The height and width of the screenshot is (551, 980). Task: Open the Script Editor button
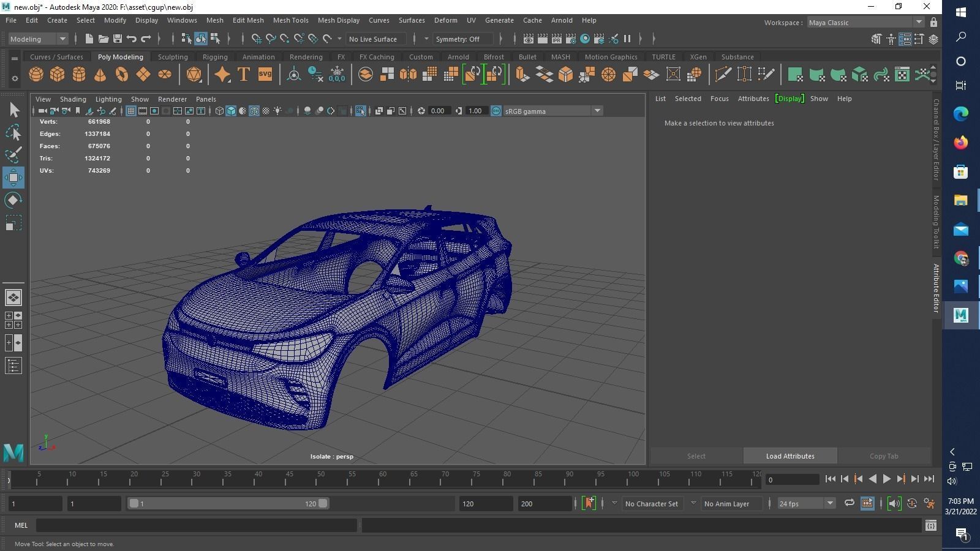click(931, 525)
